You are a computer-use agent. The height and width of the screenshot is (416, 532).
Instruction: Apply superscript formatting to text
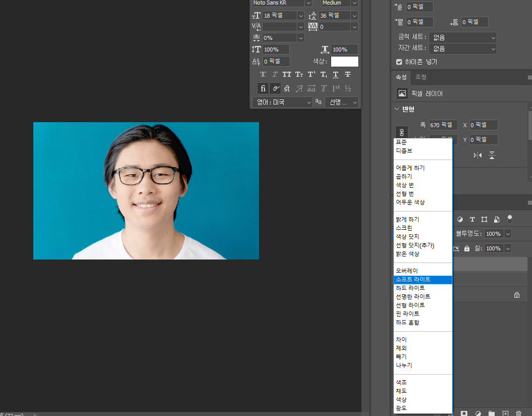tap(311, 74)
